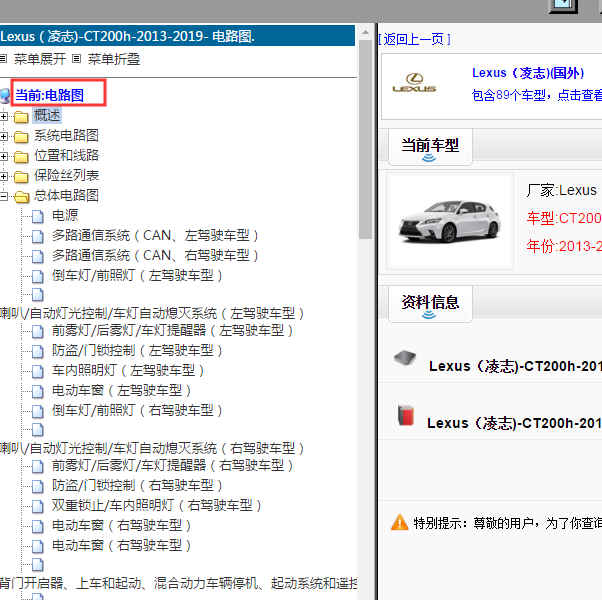Select the 资料信息 tab
Screen dimensions: 602x600
pos(430,304)
